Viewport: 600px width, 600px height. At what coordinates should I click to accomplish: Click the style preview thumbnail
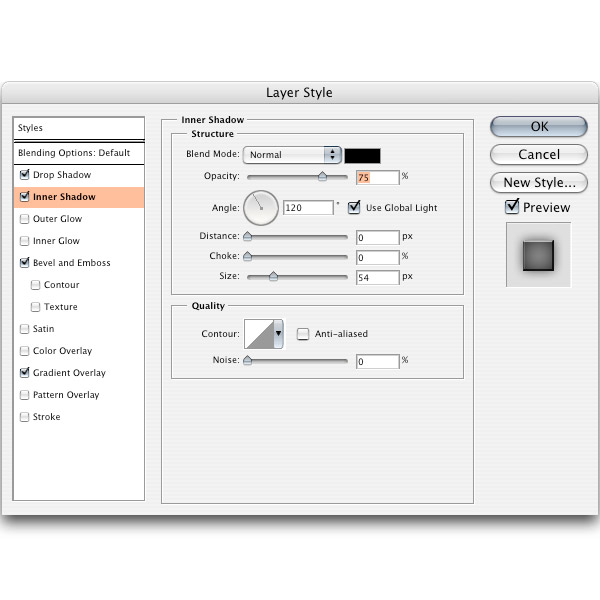coord(538,255)
